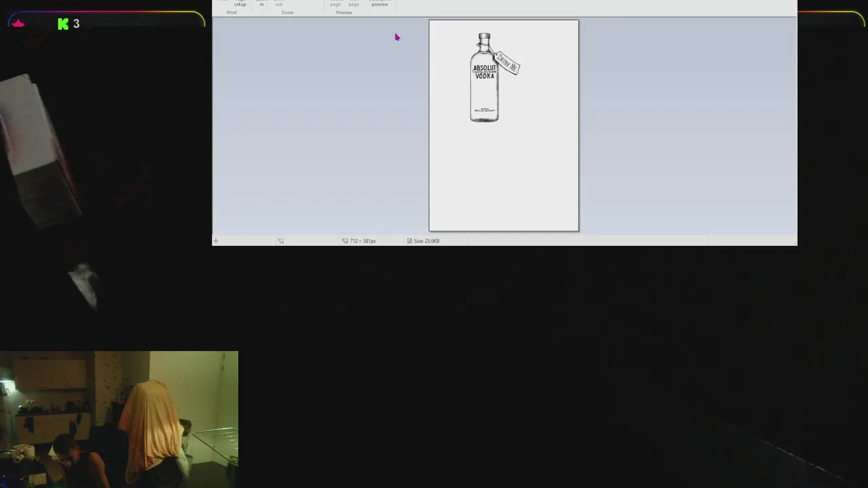The width and height of the screenshot is (868, 488).
Task: Zoom in on the print preview
Action: click(262, 3)
